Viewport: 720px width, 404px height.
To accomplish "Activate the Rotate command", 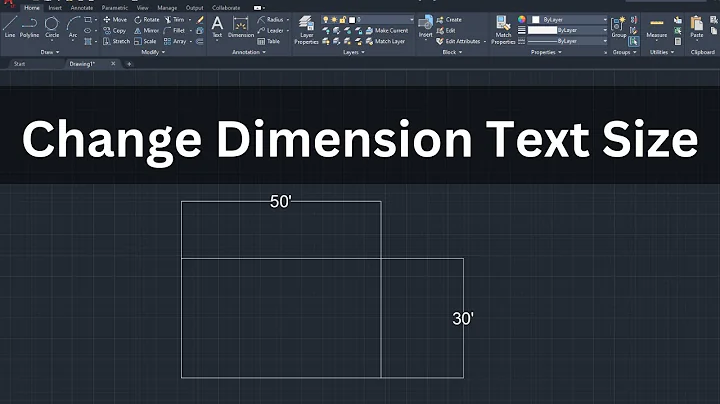I will coord(146,20).
